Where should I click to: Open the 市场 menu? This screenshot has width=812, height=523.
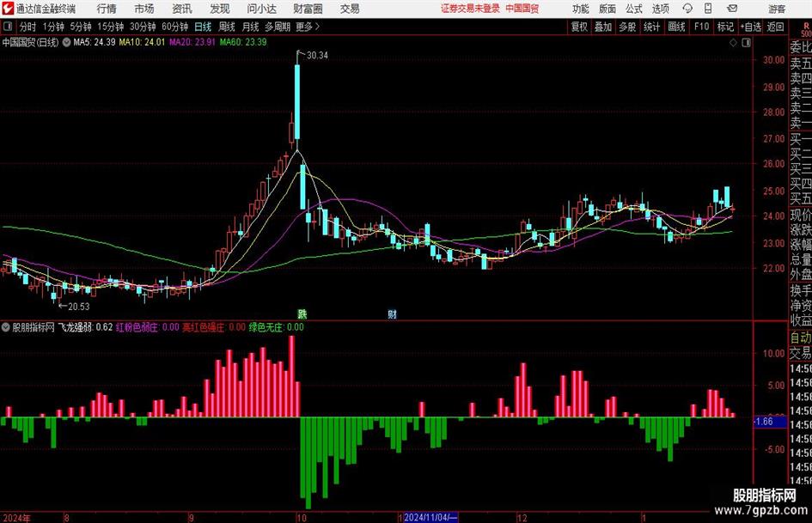point(144,9)
